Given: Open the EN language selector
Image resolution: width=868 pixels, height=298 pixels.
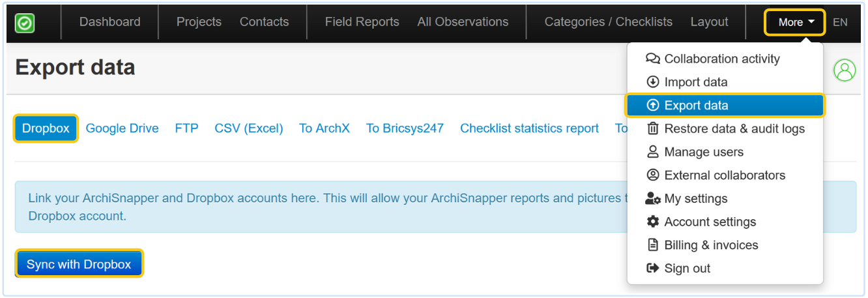Looking at the screenshot, I should tap(840, 22).
